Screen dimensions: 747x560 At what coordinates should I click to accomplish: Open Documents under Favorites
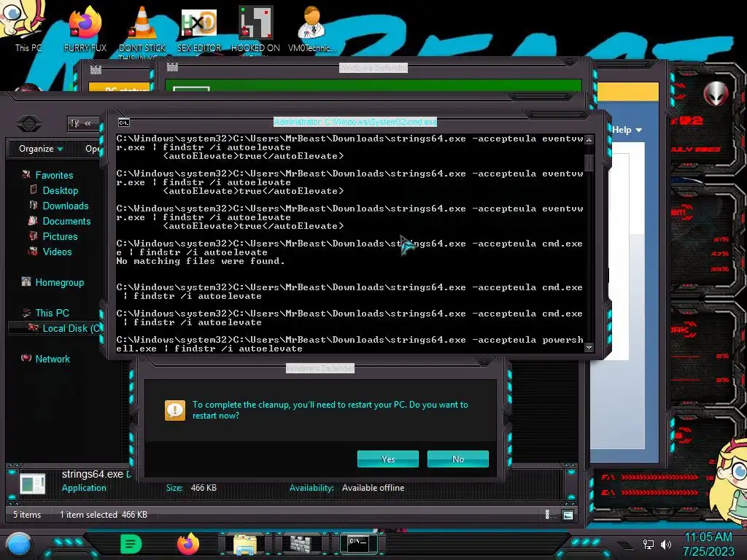click(x=66, y=221)
